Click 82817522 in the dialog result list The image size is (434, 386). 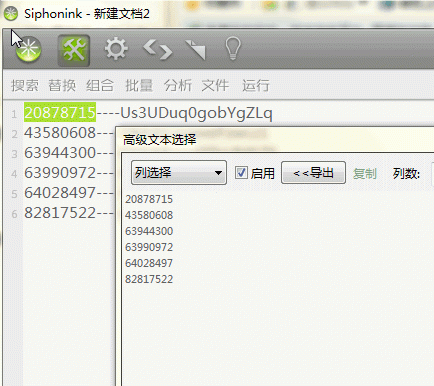149,279
